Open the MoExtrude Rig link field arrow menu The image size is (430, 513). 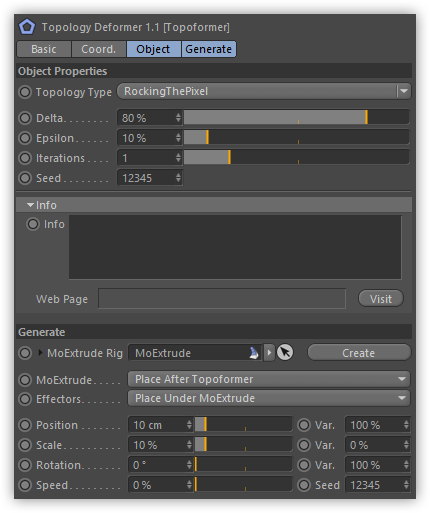coord(269,352)
